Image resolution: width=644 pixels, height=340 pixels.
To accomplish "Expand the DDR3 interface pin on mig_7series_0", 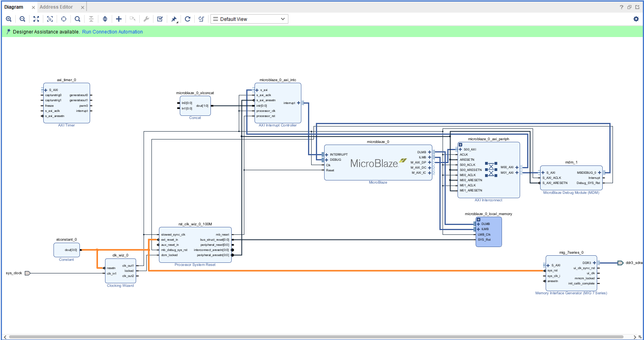I will [x=594, y=263].
